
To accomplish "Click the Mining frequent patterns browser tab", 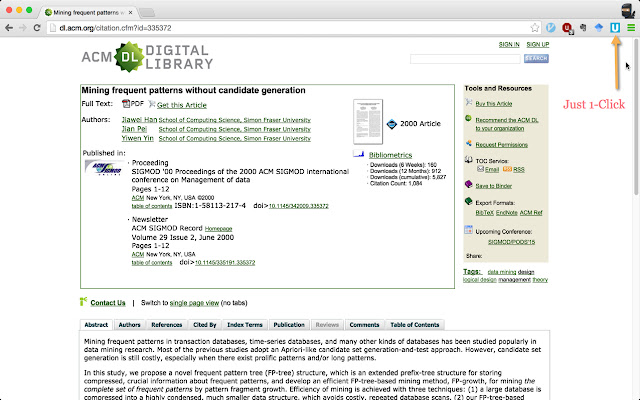I will pos(88,12).
